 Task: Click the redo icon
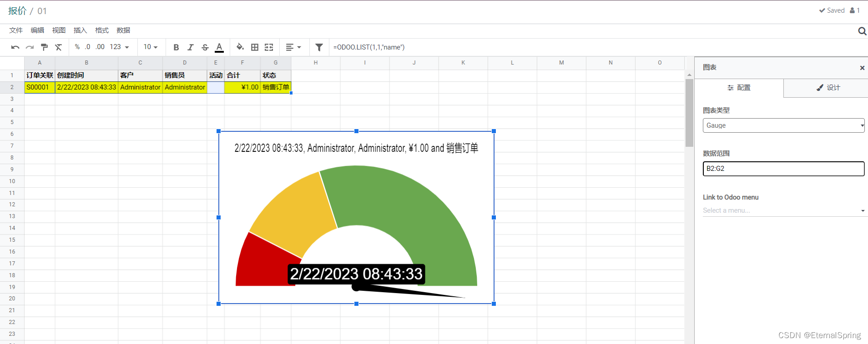[x=30, y=47]
